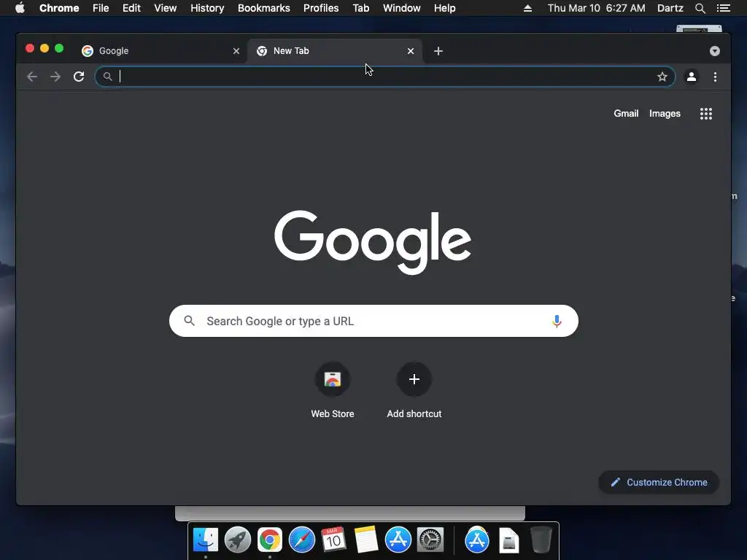Add a new shortcut tile
This screenshot has height=560, width=747.
[414, 391]
